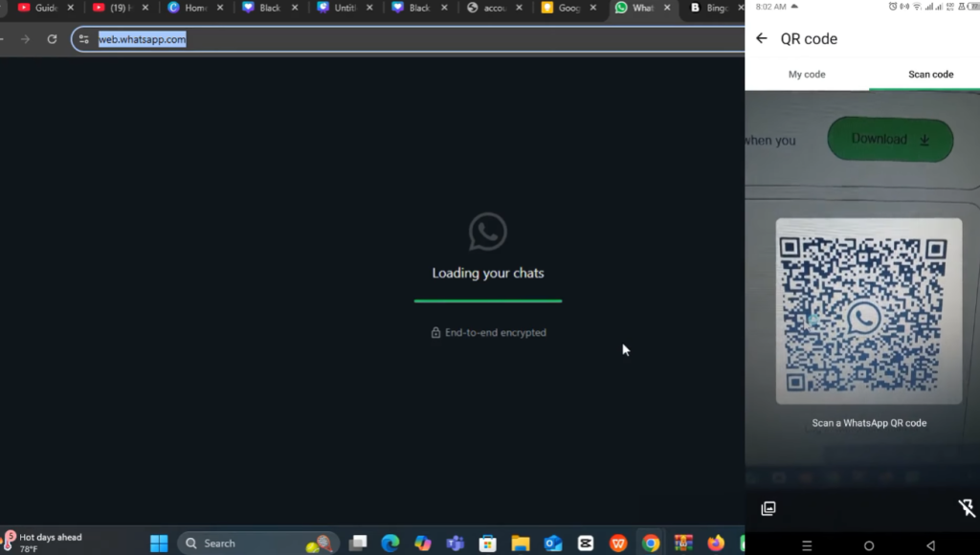
Task: Go back from the phone QR code screen
Action: pyautogui.click(x=761, y=38)
